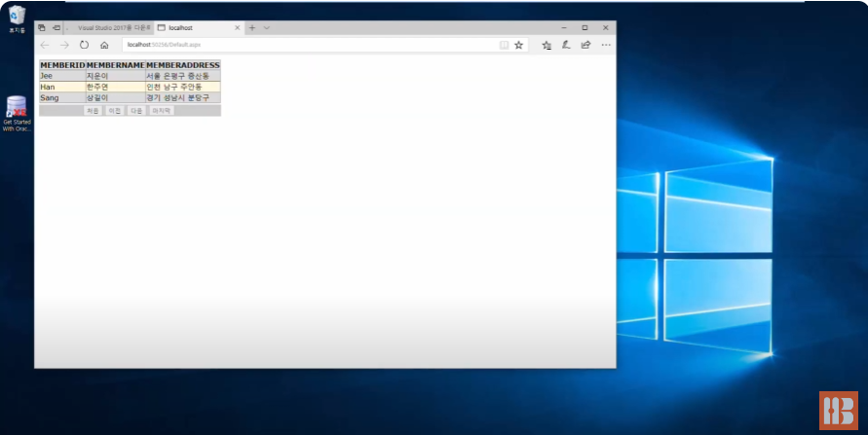Click the MEMBERID column header
Image resolution: width=868 pixels, height=435 pixels.
pyautogui.click(x=62, y=65)
